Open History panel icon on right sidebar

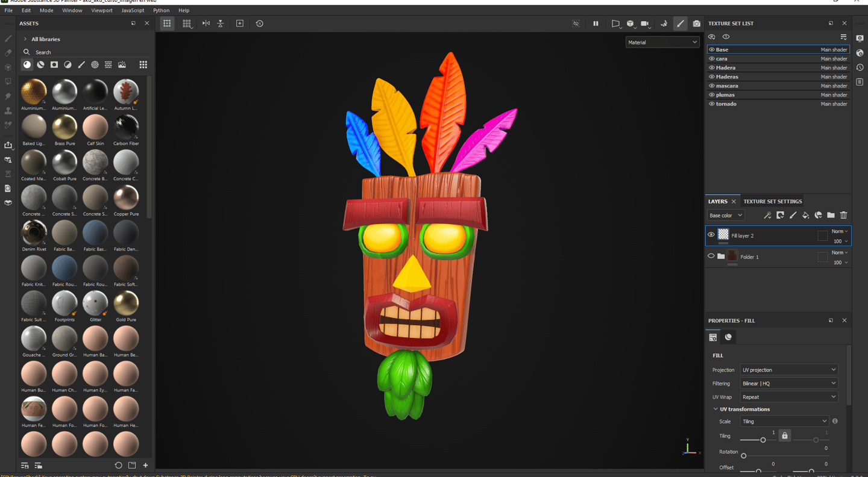click(860, 67)
